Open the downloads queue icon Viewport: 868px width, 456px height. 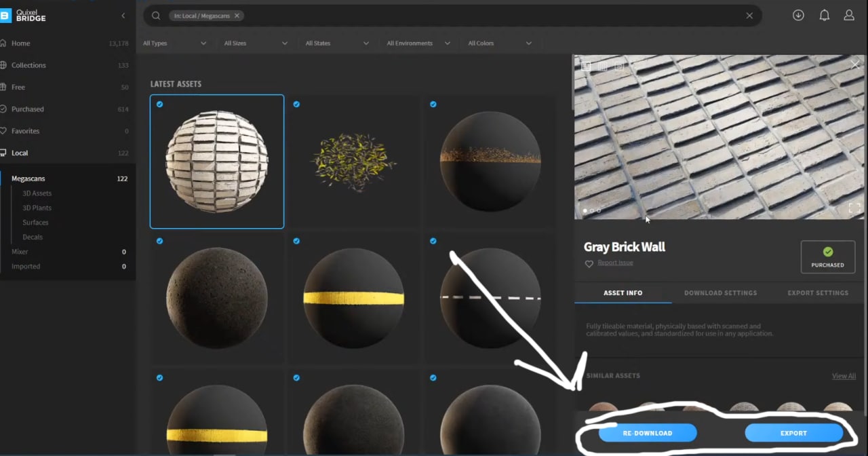[798, 15]
